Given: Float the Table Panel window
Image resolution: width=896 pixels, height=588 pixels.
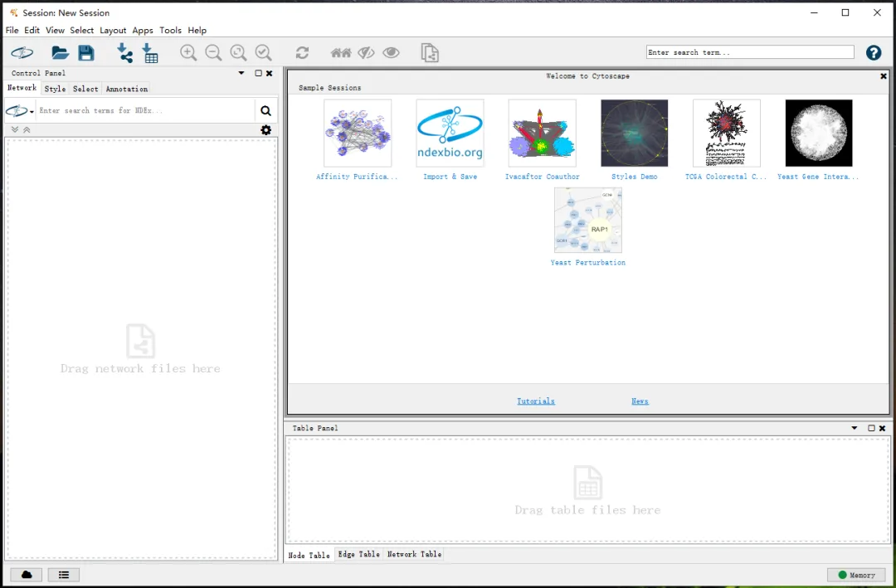Looking at the screenshot, I should tap(871, 428).
